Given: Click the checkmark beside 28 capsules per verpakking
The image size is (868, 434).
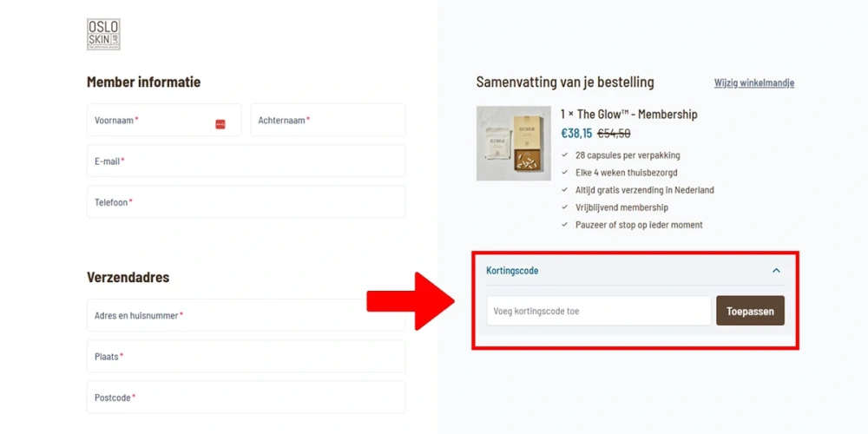Looking at the screenshot, I should tap(565, 155).
